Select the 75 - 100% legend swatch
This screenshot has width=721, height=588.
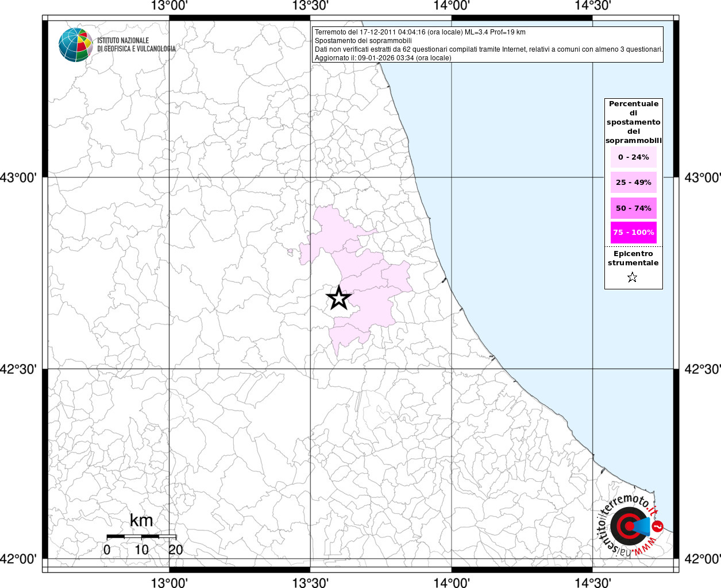(634, 233)
